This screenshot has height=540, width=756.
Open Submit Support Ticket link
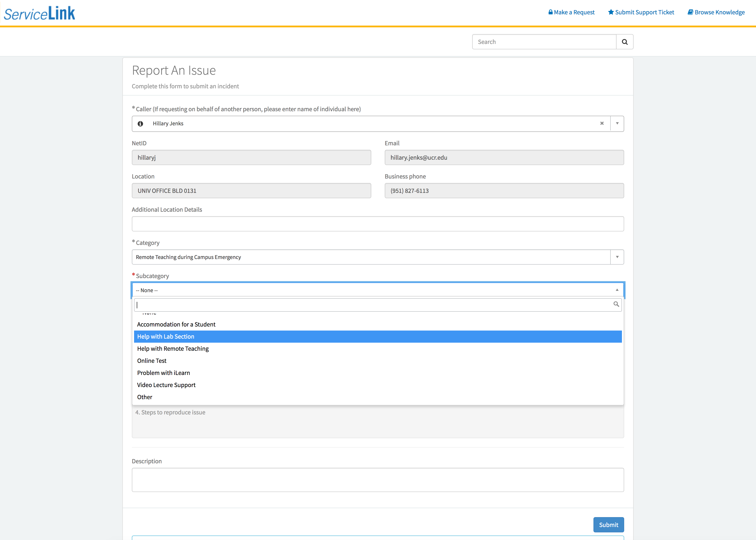pos(641,12)
